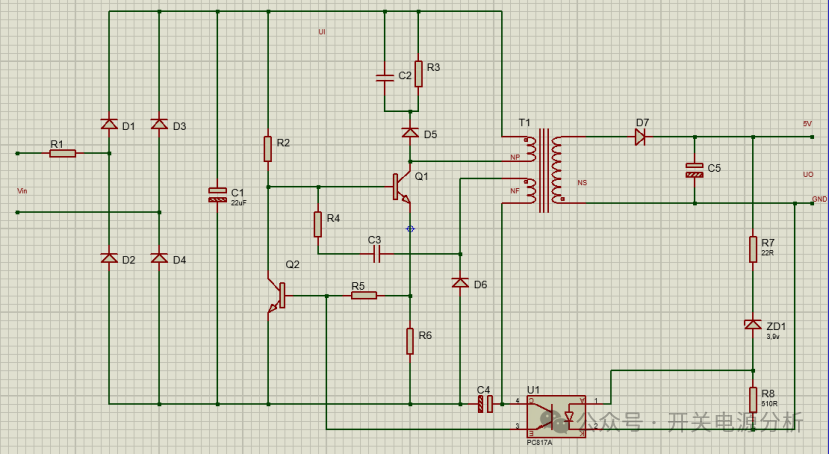The image size is (830, 455).
Task: Select Zener diode ZD1
Action: click(x=753, y=325)
